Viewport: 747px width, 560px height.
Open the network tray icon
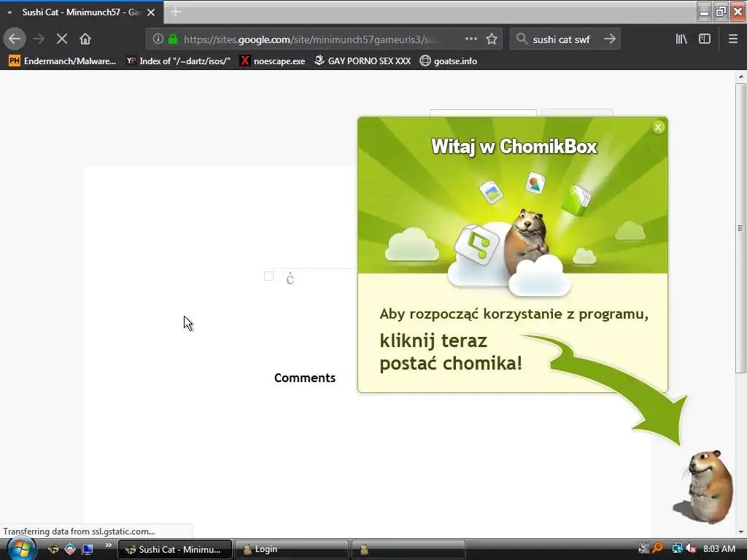coord(676,548)
